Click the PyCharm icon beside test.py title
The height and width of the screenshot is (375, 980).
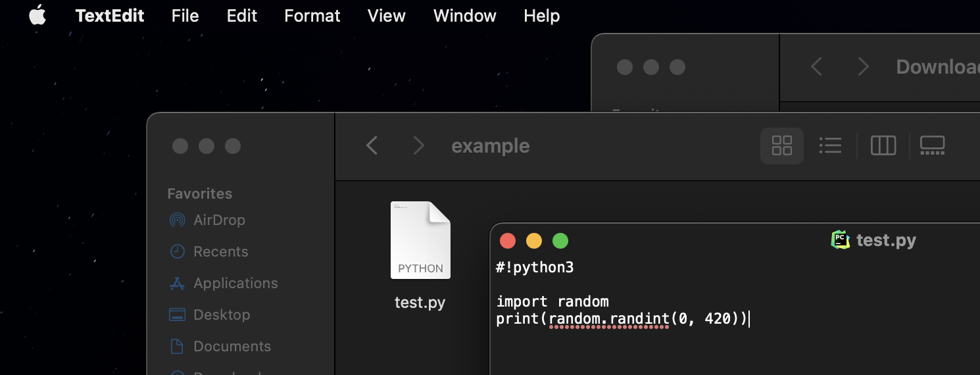[x=841, y=240]
